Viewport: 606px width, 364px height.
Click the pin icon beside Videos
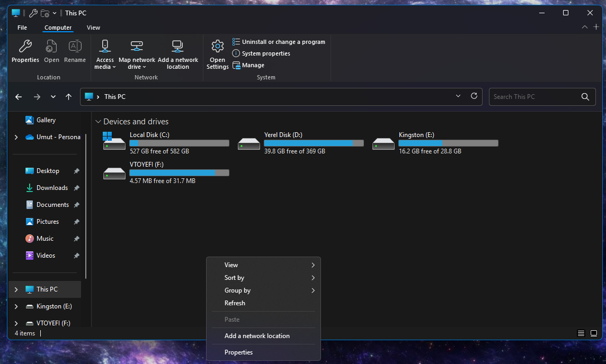[x=76, y=256]
